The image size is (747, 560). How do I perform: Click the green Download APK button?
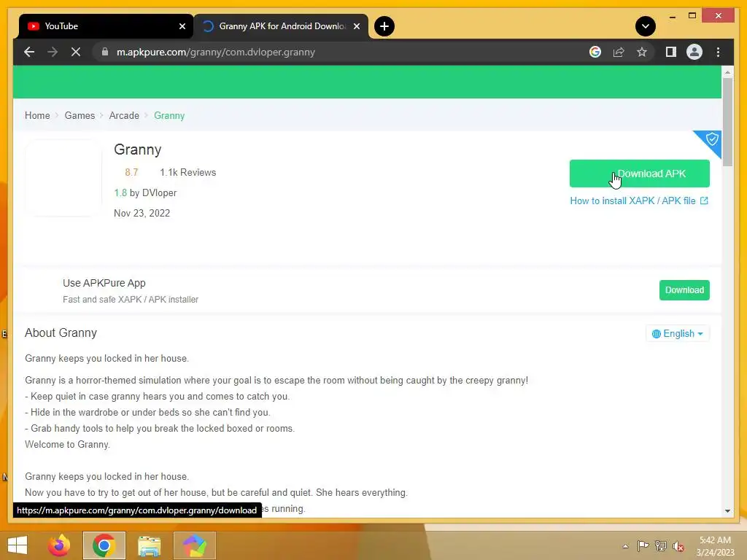(x=639, y=174)
